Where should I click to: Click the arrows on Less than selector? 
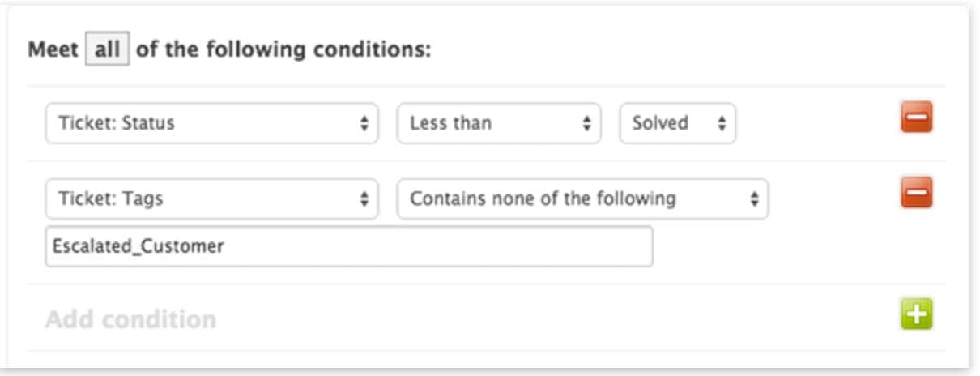click(586, 123)
